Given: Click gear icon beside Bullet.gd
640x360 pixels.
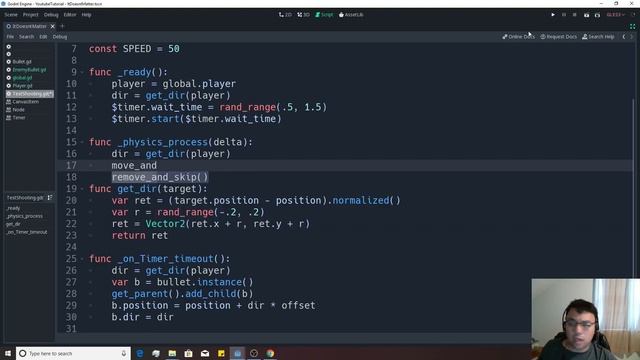Looking at the screenshot, I should click(9, 62).
